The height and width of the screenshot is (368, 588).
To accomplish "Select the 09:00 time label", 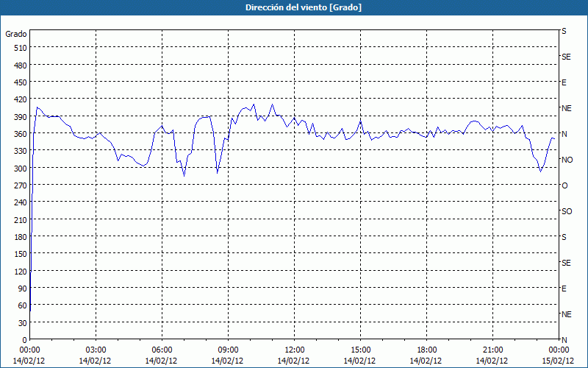I will coord(228,350).
